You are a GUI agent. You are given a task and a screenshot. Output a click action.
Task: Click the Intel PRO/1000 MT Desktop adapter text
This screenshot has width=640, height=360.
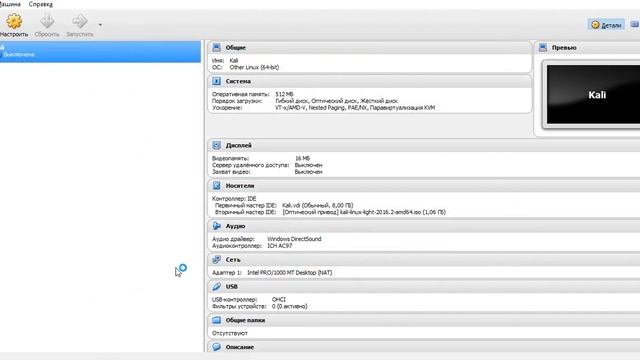(289, 273)
